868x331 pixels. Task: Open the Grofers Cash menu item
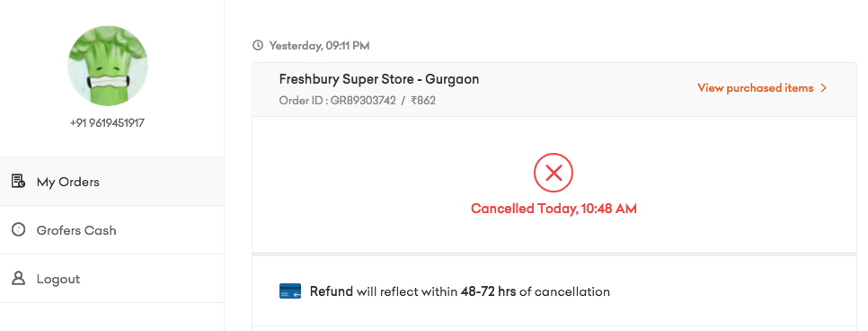[111, 230]
